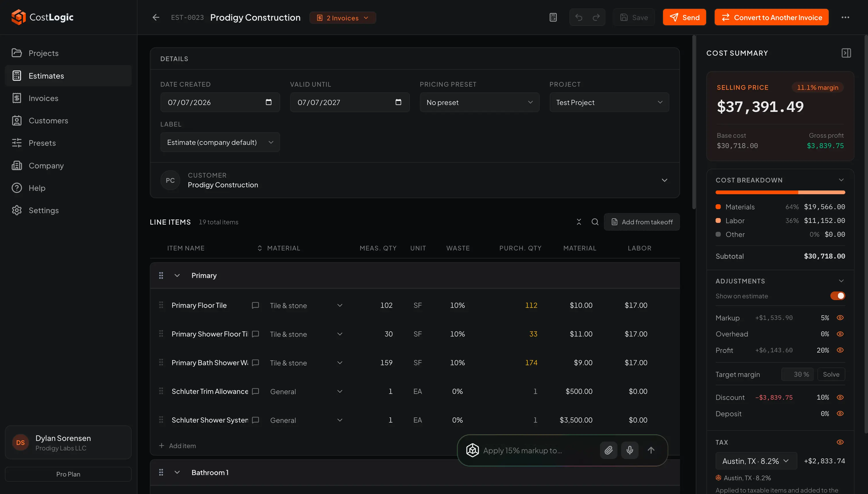The image size is (868, 494).
Task: Toggle Overhead visibility eye
Action: (840, 334)
